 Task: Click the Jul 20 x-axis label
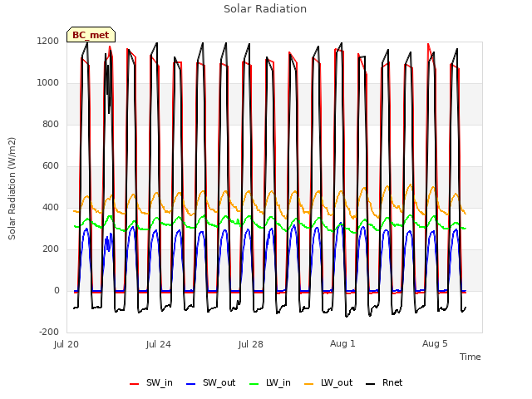pyautogui.click(x=66, y=344)
